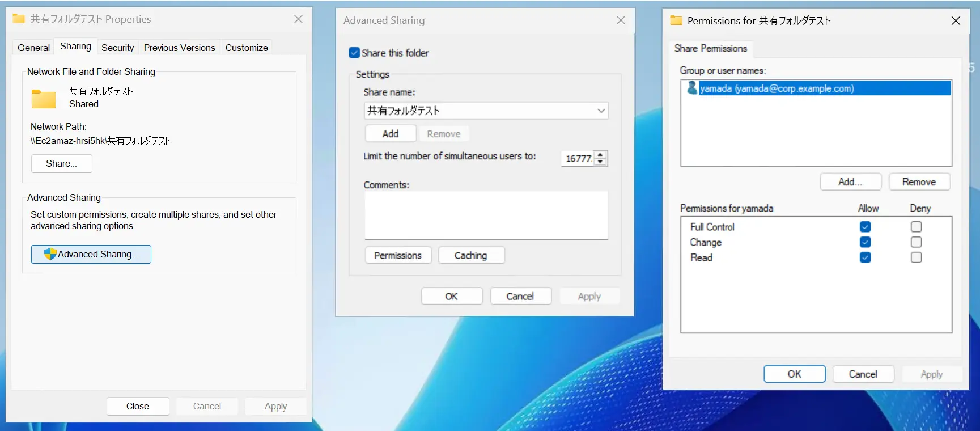
Task: Toggle Allow checkbox for Read
Action: [865, 257]
